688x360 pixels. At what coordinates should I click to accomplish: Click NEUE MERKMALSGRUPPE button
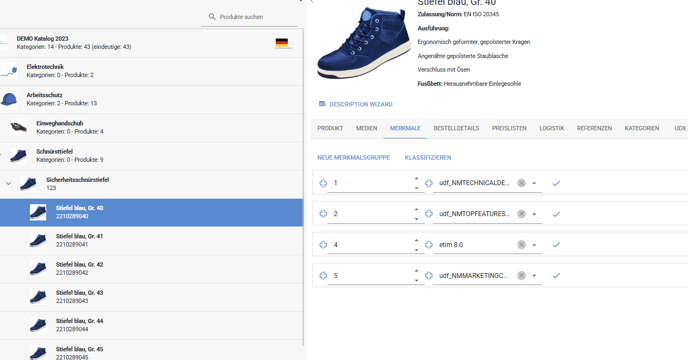354,158
